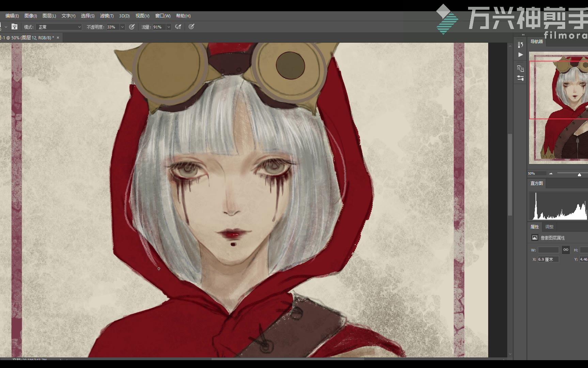This screenshot has width=588, height=368.
Task: Open the blend mode dropdown 正常
Action: coord(59,27)
